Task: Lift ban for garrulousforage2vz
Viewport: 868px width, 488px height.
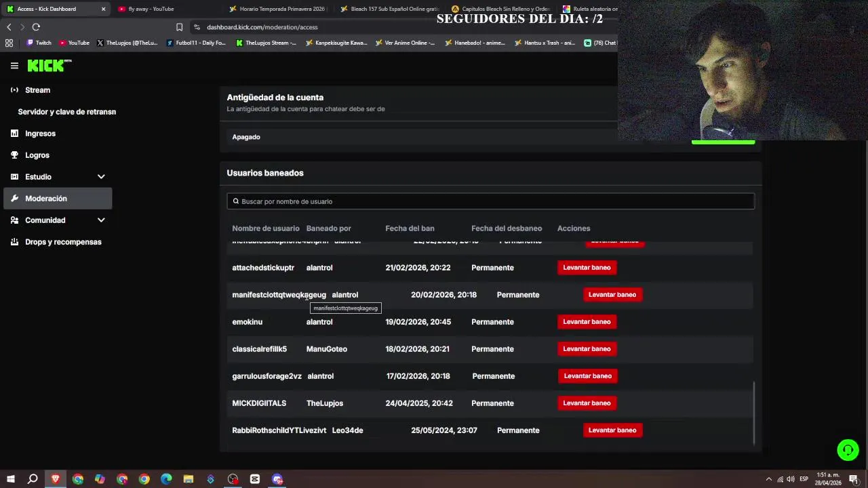Action: pyautogui.click(x=588, y=376)
